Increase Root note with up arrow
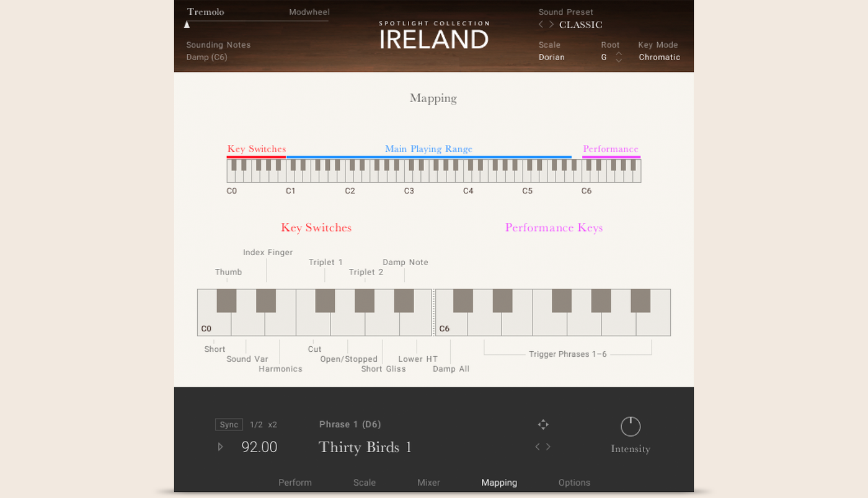The width and height of the screenshot is (868, 498). click(619, 54)
